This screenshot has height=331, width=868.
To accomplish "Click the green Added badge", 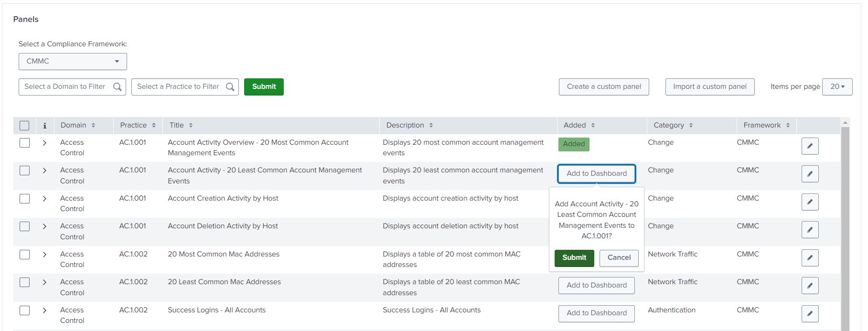I will (574, 144).
